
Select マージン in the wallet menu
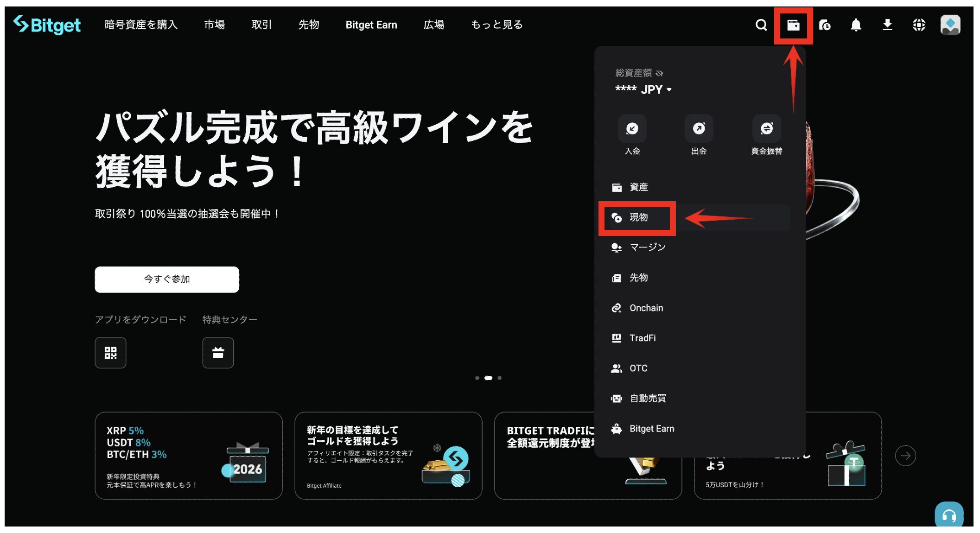647,247
